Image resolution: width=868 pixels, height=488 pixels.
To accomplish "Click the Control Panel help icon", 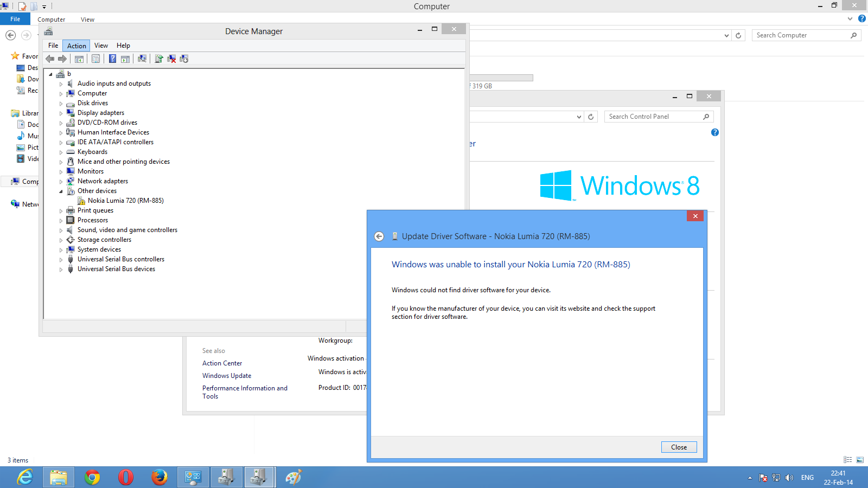I will pyautogui.click(x=715, y=132).
